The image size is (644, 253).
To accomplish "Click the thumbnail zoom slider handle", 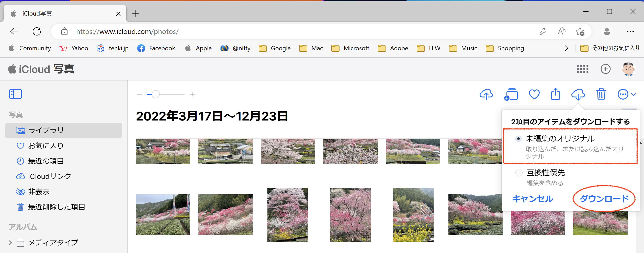I will coord(155,94).
